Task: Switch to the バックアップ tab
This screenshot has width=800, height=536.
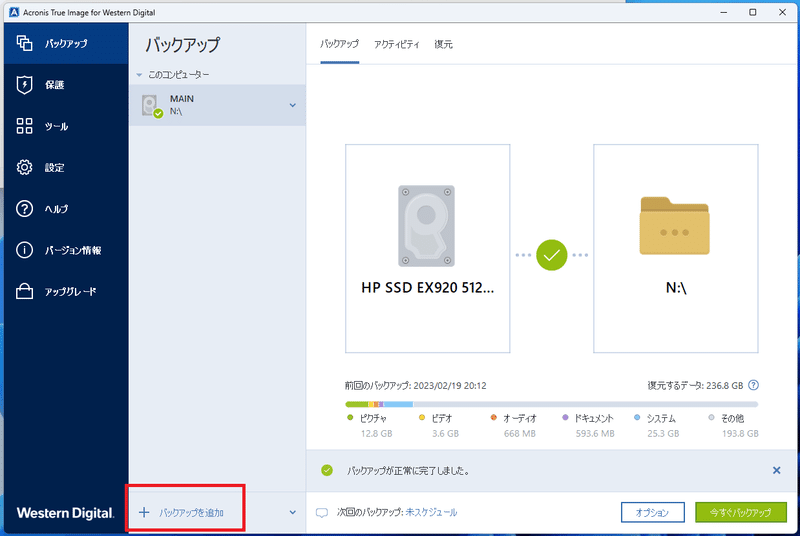Action: click(339, 44)
